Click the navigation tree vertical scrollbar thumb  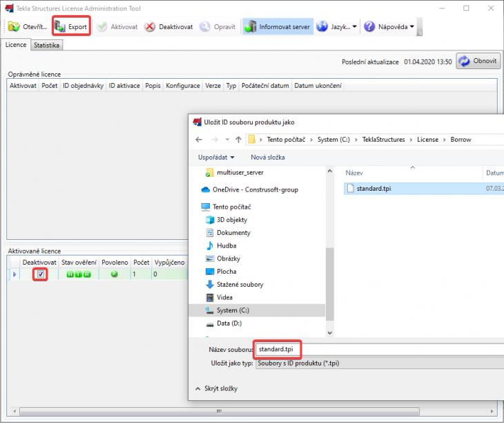[x=330, y=284]
